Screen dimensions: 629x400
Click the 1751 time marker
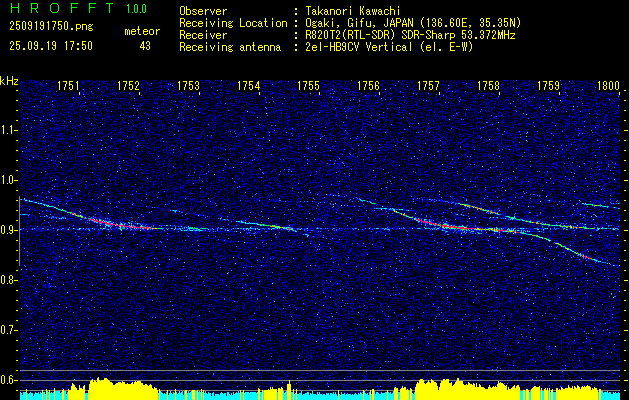coord(68,85)
